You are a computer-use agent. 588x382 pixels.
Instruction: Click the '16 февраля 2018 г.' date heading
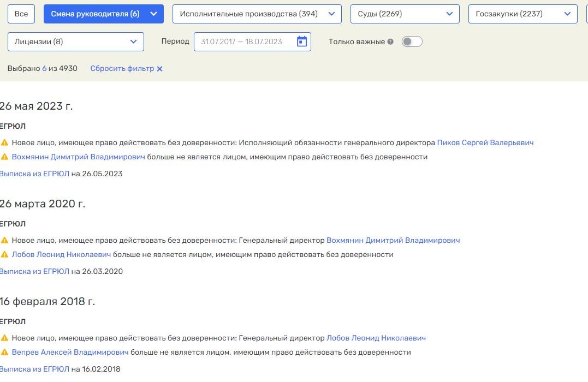coord(47,302)
